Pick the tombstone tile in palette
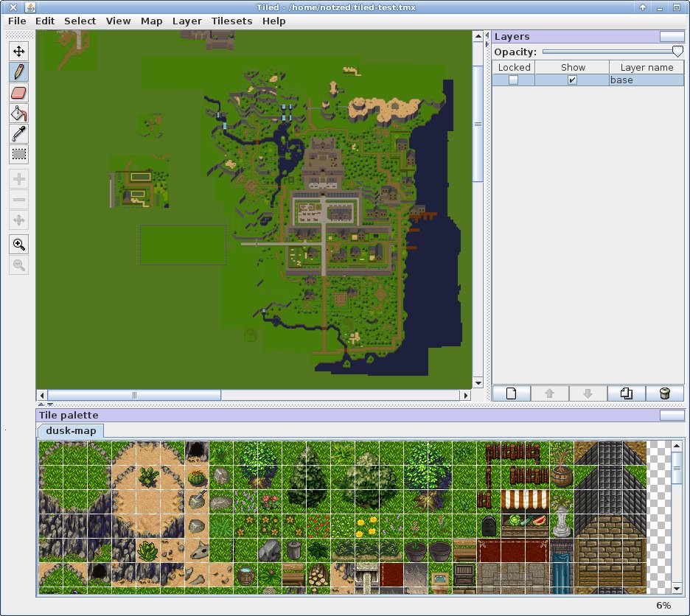 click(489, 526)
